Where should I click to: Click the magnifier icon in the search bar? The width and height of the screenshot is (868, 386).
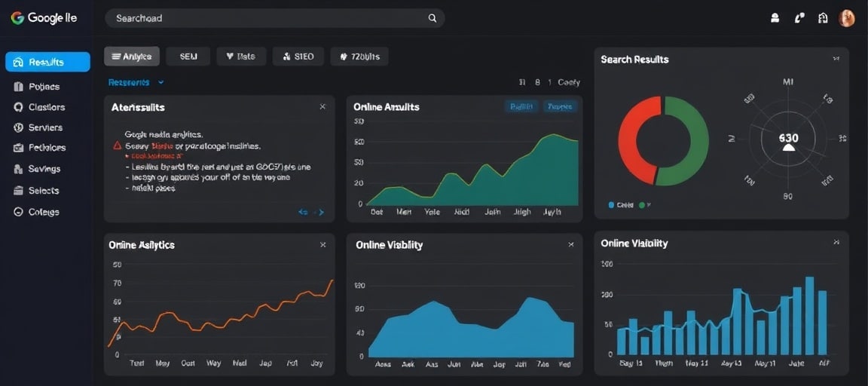432,18
